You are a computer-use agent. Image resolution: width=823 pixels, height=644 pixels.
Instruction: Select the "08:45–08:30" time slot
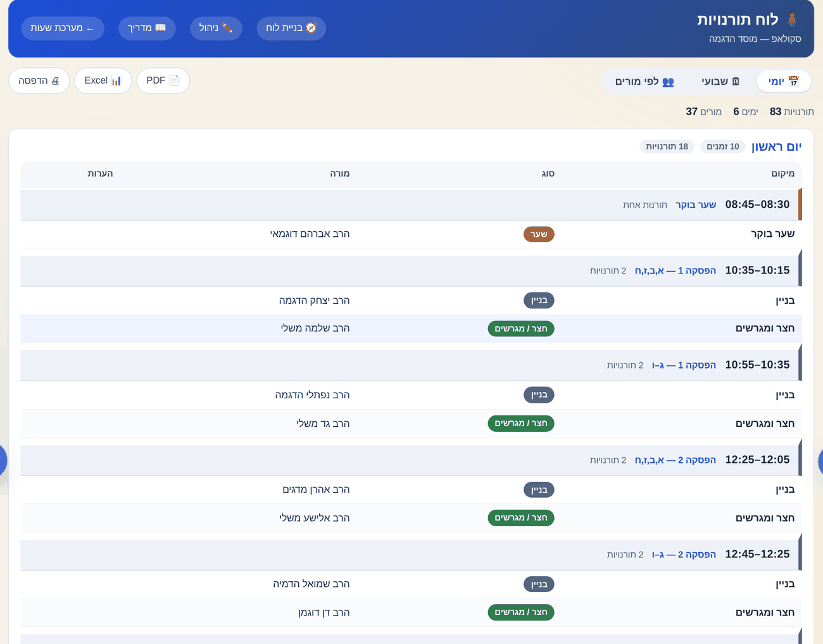tap(757, 205)
